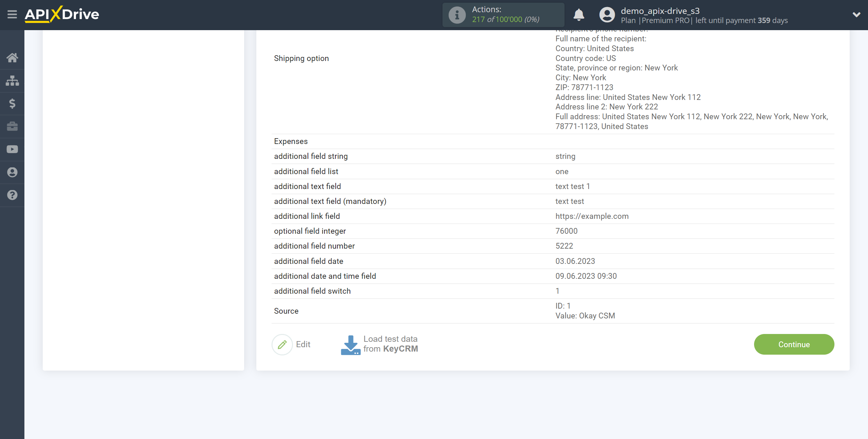
Task: Click the download icon for KeyCRM test data
Action: (x=350, y=345)
